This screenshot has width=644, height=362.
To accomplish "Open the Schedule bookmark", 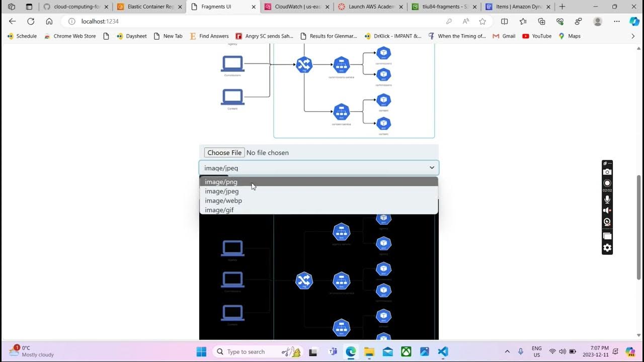I will tap(22, 36).
